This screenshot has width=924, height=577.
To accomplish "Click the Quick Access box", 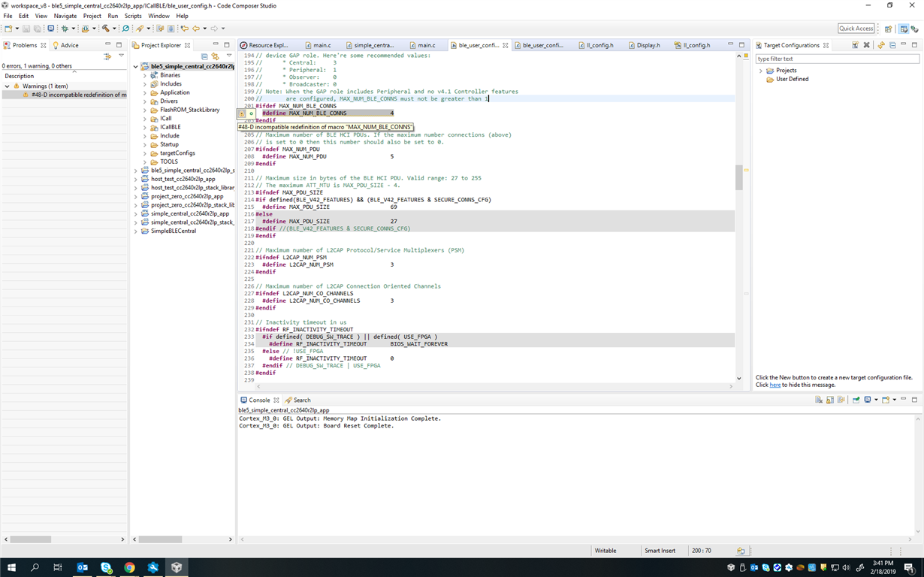I will [856, 29].
